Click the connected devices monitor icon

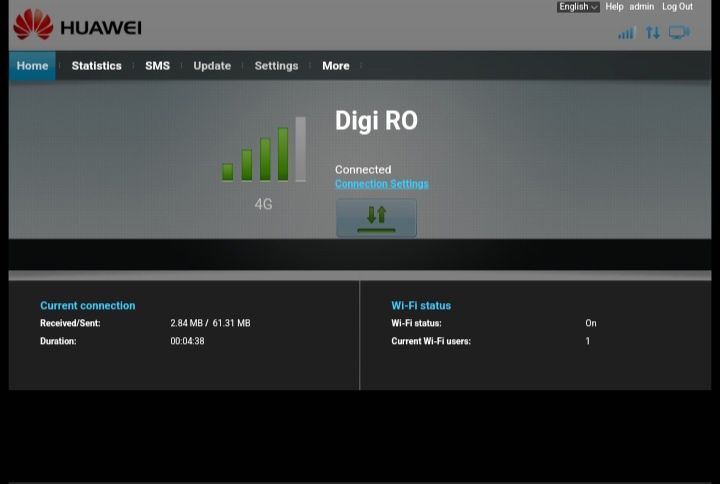[x=679, y=33]
